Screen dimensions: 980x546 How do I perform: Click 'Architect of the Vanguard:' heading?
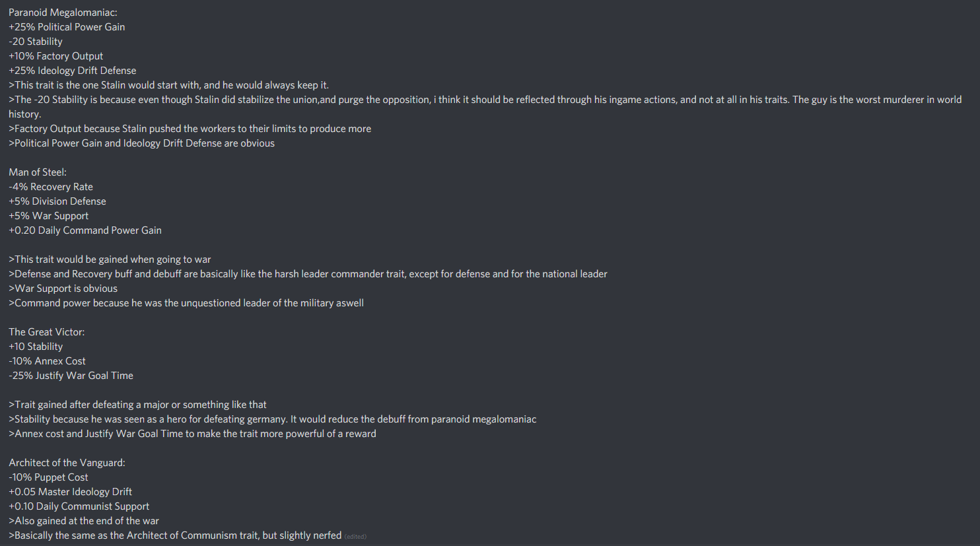point(67,463)
